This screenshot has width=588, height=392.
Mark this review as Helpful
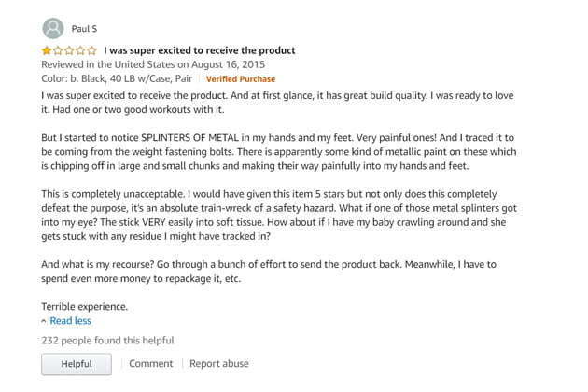(77, 364)
